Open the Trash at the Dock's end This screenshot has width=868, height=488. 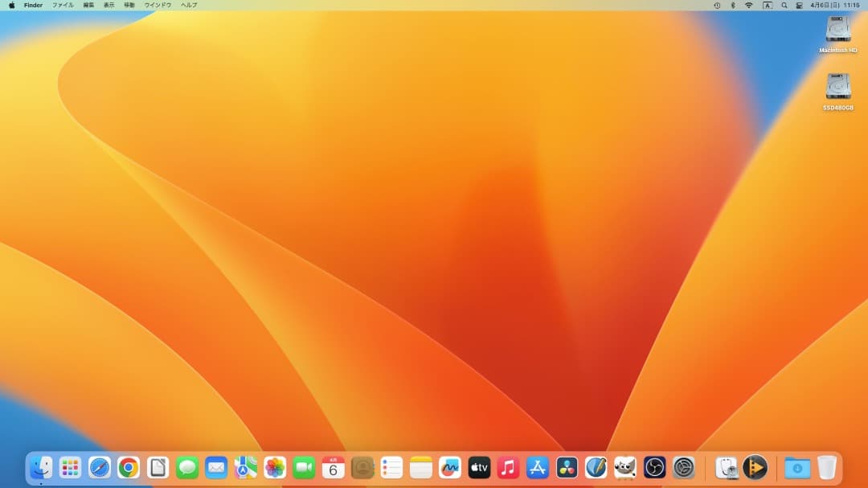[826, 467]
